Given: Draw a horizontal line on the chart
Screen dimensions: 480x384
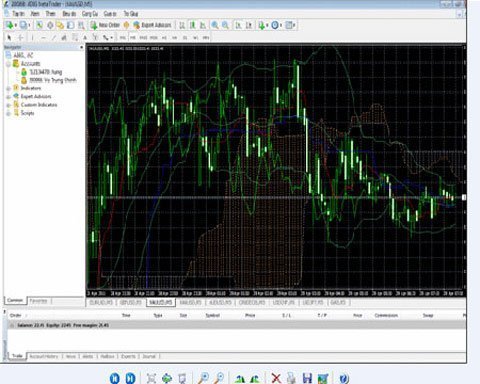Looking at the screenshot, I should click(43, 38).
